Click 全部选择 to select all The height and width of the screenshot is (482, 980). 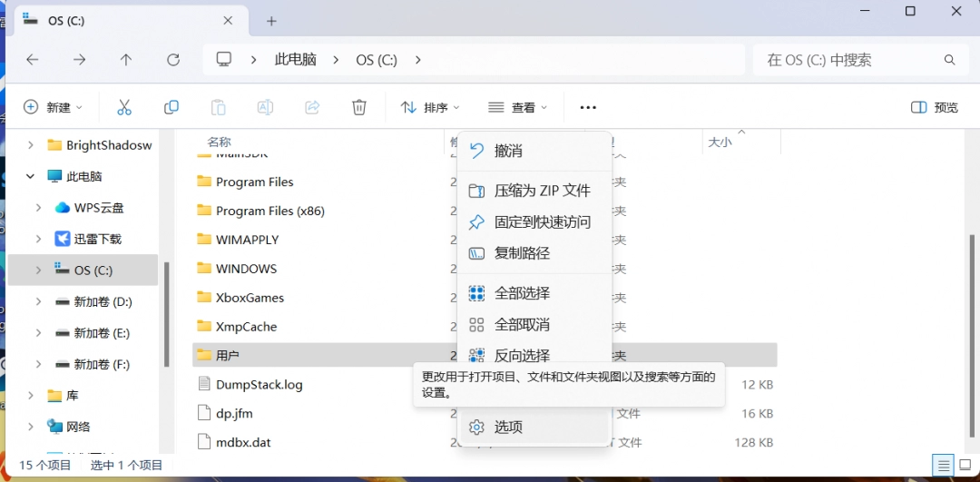coord(522,293)
